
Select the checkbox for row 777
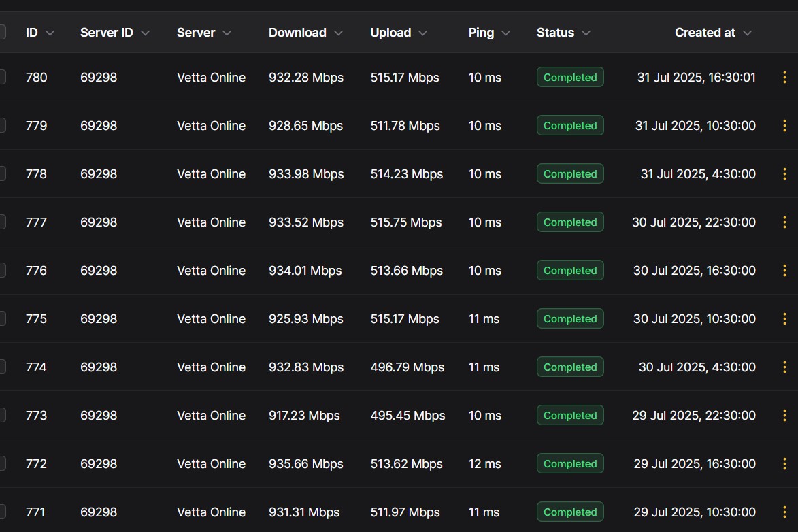tap(2, 222)
